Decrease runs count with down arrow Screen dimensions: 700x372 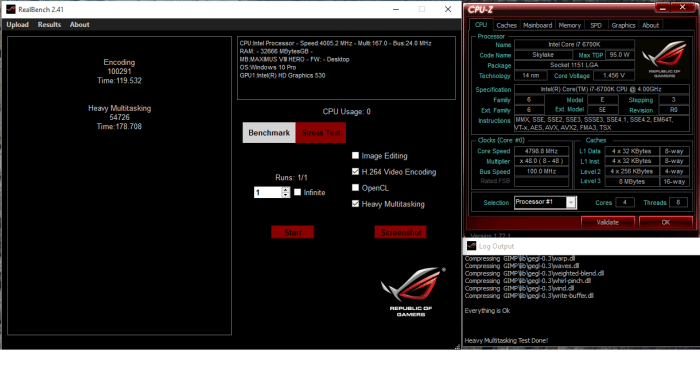pos(286,195)
